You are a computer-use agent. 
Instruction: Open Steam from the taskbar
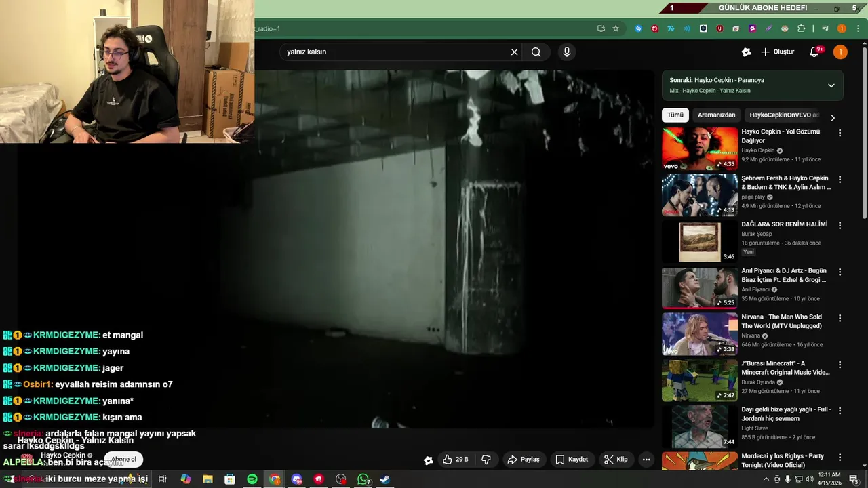tap(384, 479)
